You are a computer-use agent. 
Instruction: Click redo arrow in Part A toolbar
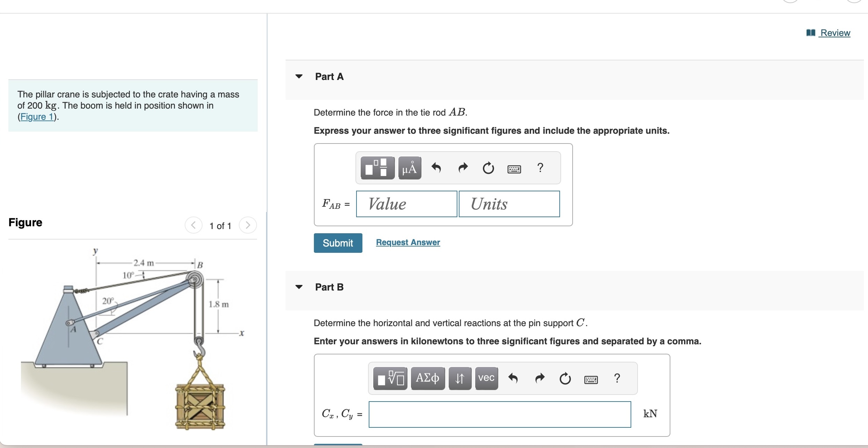[463, 168]
